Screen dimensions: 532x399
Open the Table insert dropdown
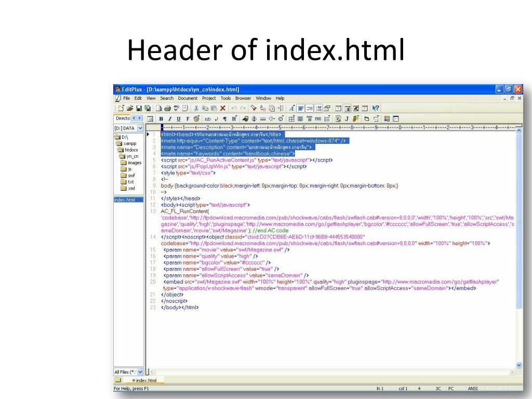[291, 119]
